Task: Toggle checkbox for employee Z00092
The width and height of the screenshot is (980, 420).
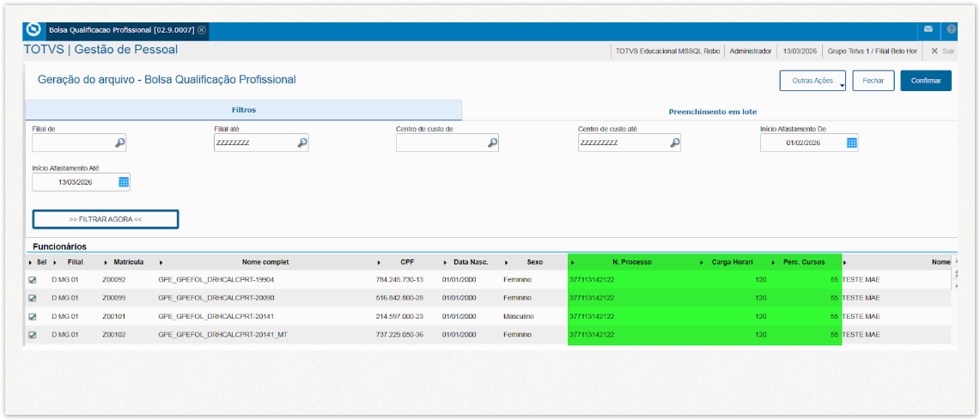Action: [33, 280]
